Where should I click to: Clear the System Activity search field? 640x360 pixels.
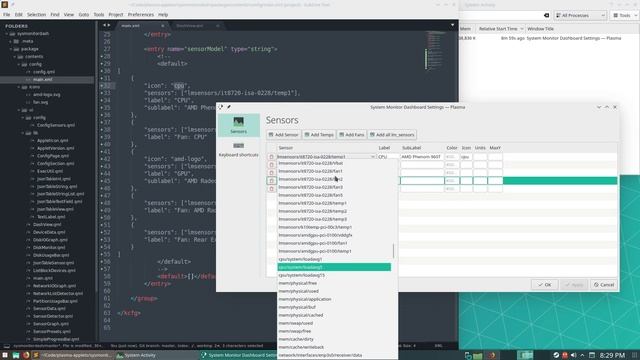tap(547, 16)
